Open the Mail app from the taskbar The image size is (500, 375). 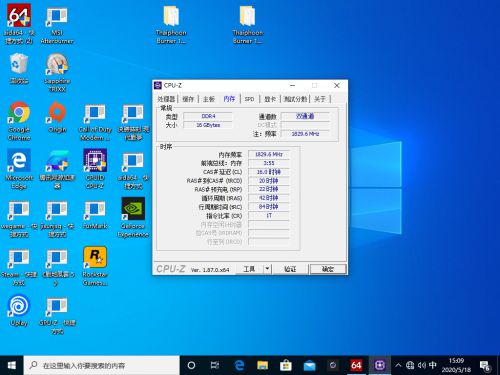point(310,365)
